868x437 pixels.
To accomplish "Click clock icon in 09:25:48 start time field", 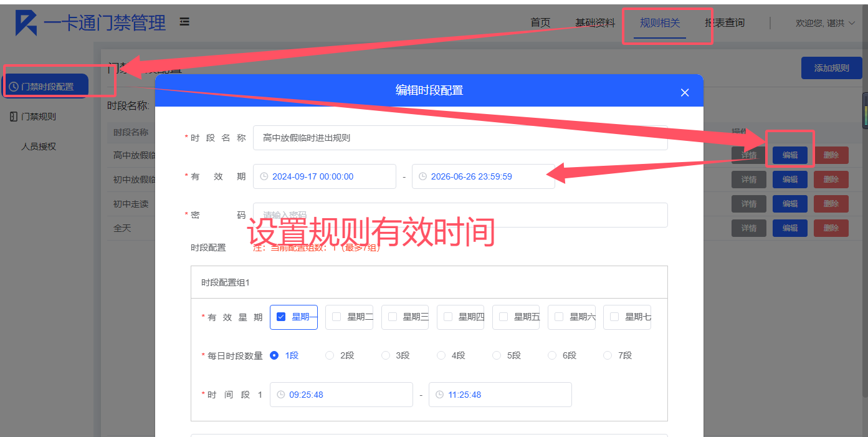I will (x=280, y=395).
